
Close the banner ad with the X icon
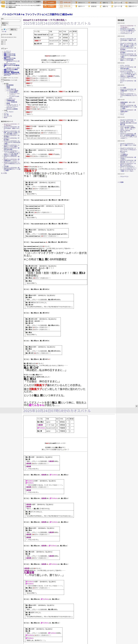point(136,406)
